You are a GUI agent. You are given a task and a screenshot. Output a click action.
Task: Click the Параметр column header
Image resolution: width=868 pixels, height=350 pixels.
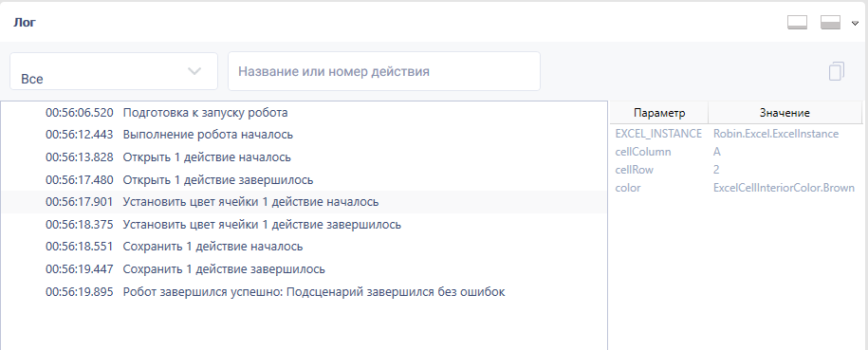coord(659,113)
